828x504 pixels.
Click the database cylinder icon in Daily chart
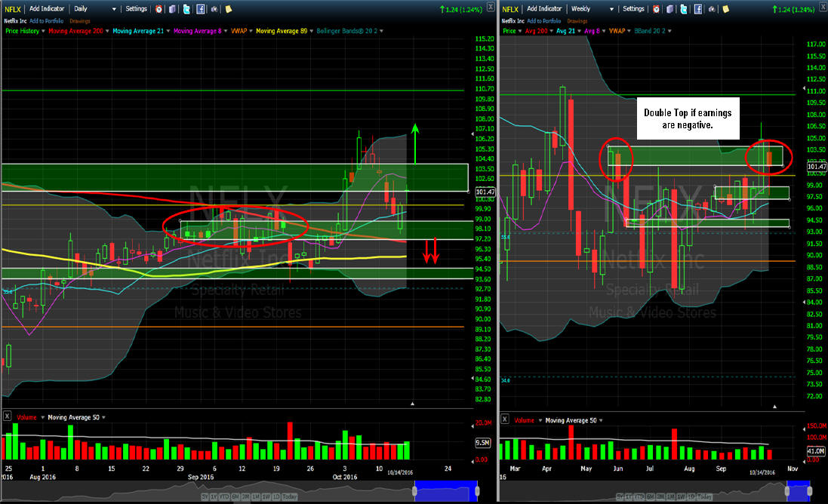tap(172, 9)
